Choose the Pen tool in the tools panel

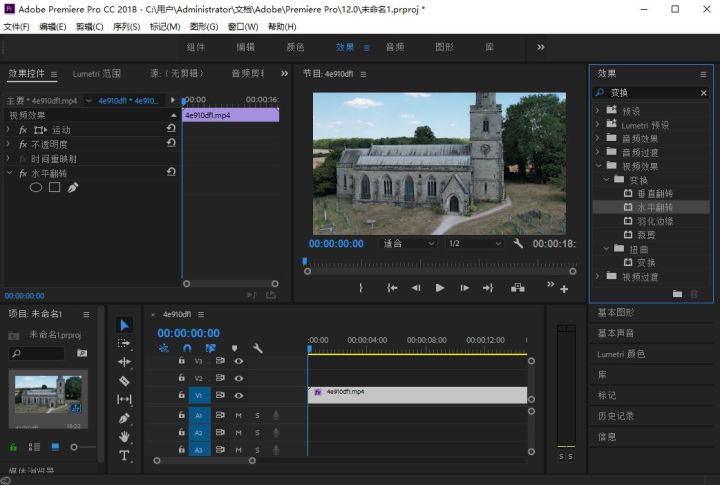(x=124, y=418)
